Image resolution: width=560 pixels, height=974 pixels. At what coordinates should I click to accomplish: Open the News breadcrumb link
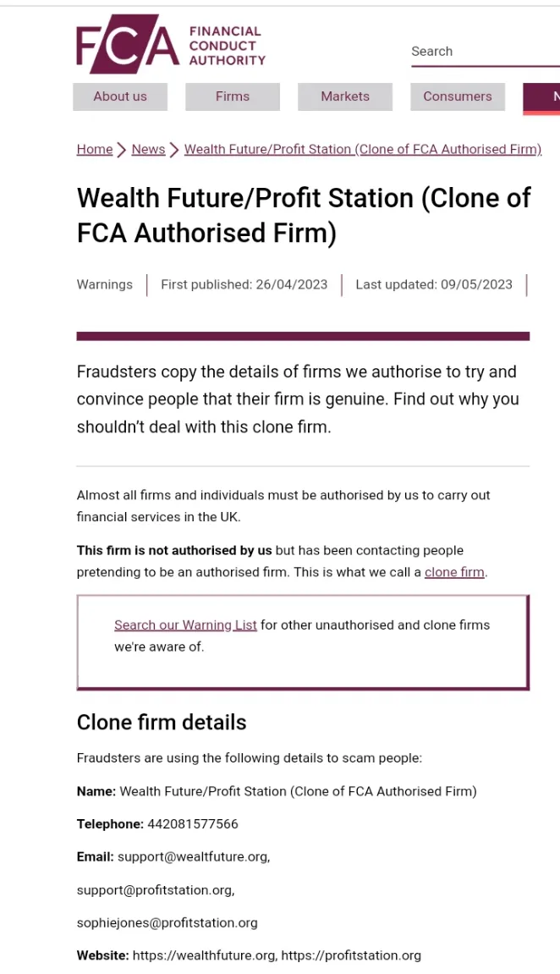[x=148, y=149]
